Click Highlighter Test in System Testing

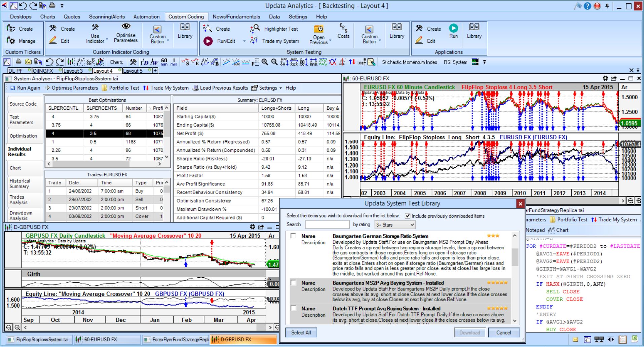pyautogui.click(x=273, y=29)
